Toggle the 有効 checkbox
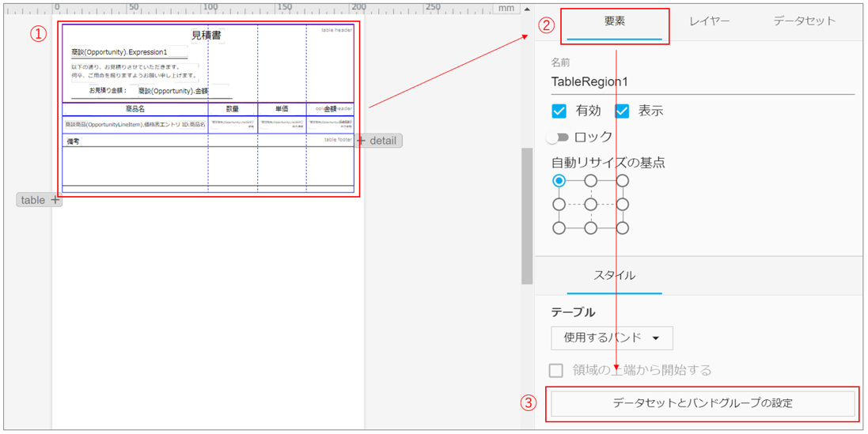The height and width of the screenshot is (434, 868). pyautogui.click(x=559, y=111)
